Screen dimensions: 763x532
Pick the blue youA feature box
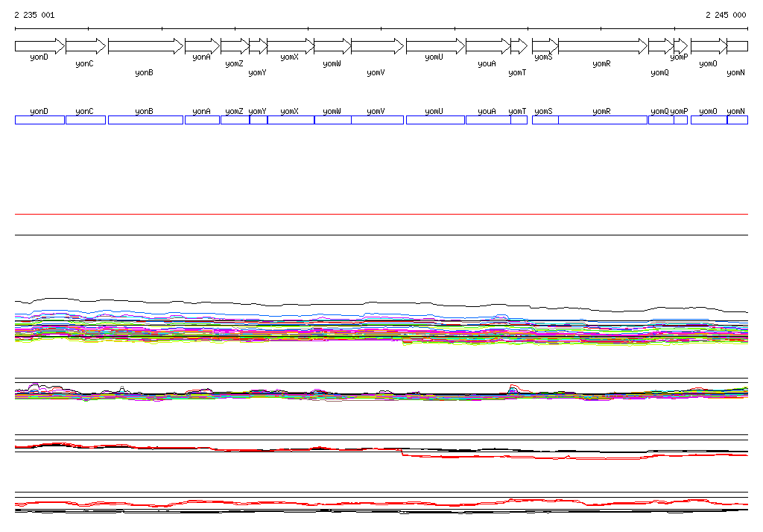pyautogui.click(x=488, y=120)
